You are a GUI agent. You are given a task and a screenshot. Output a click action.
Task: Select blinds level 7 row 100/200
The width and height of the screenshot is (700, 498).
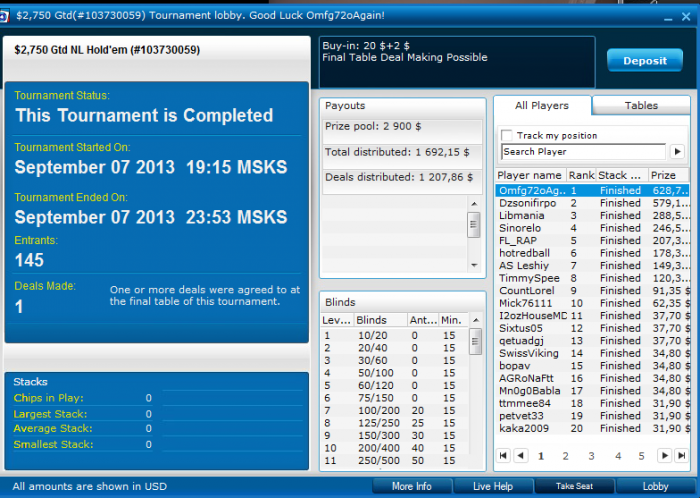(395, 410)
